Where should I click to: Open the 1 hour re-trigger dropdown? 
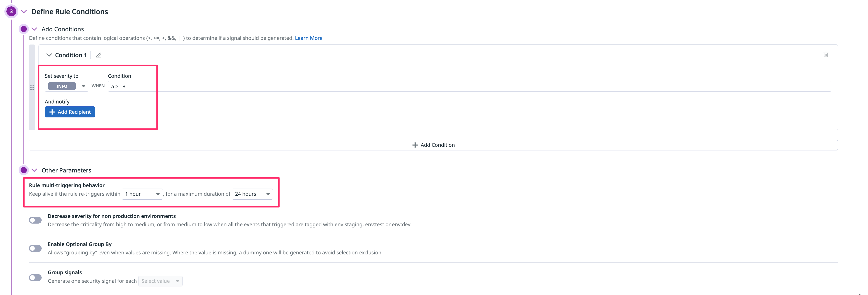click(142, 194)
